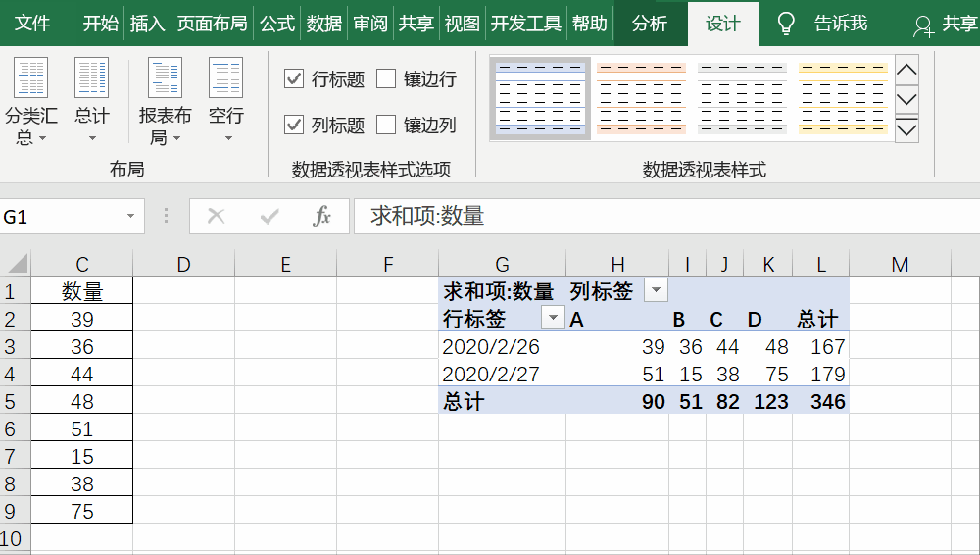
Task: Open the 分类汇总 subtotals layout option
Action: (30, 100)
